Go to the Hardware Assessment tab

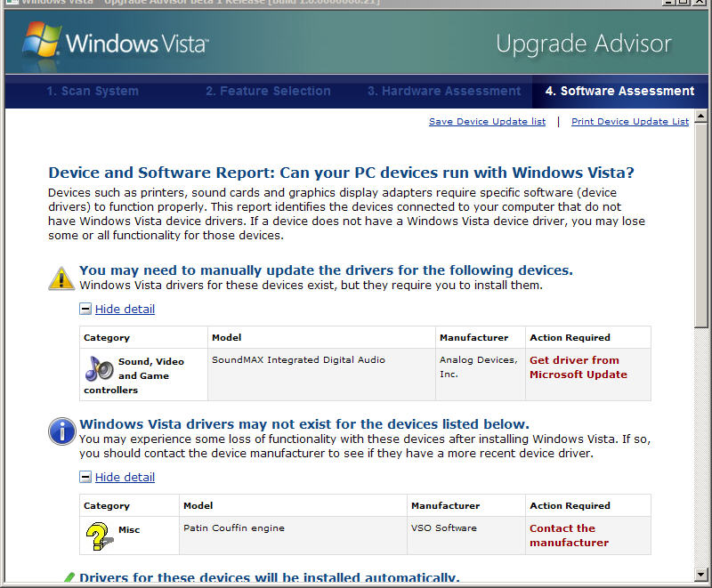pyautogui.click(x=444, y=91)
